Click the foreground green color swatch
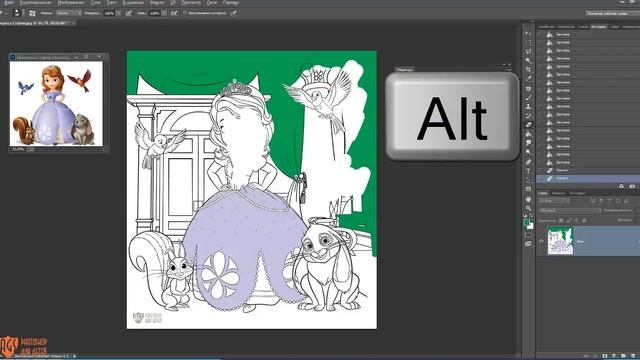640x360 pixels. click(x=527, y=222)
